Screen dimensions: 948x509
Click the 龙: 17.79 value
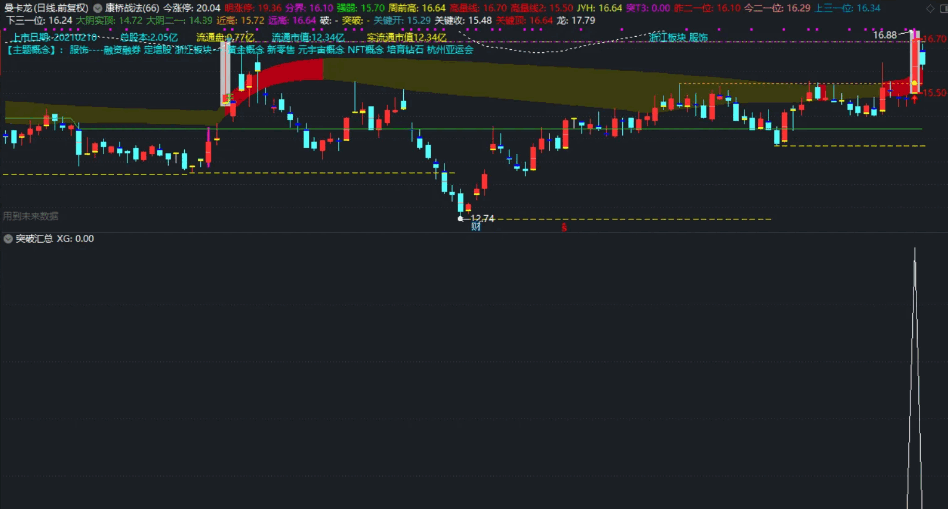point(576,21)
